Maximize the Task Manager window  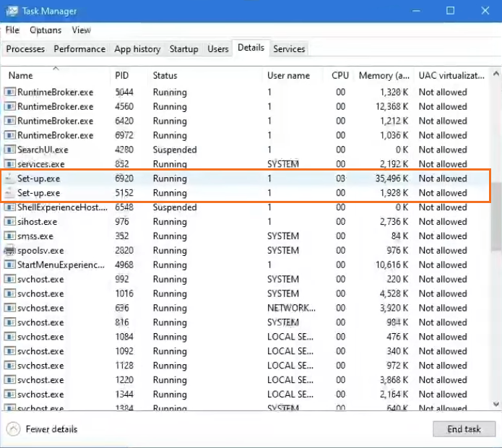click(450, 11)
